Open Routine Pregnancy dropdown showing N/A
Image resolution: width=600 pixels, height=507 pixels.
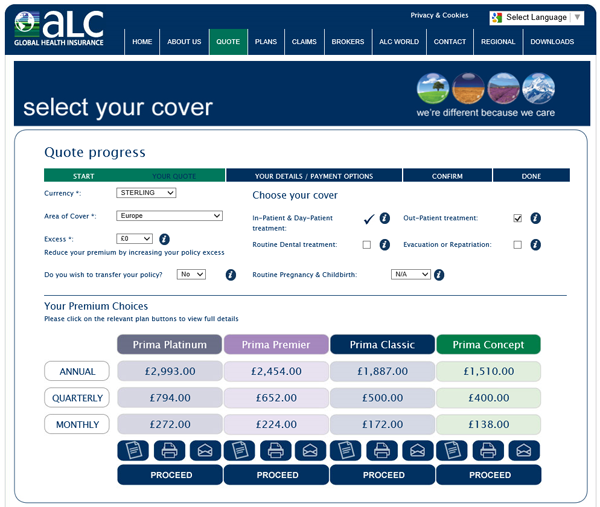pos(411,274)
